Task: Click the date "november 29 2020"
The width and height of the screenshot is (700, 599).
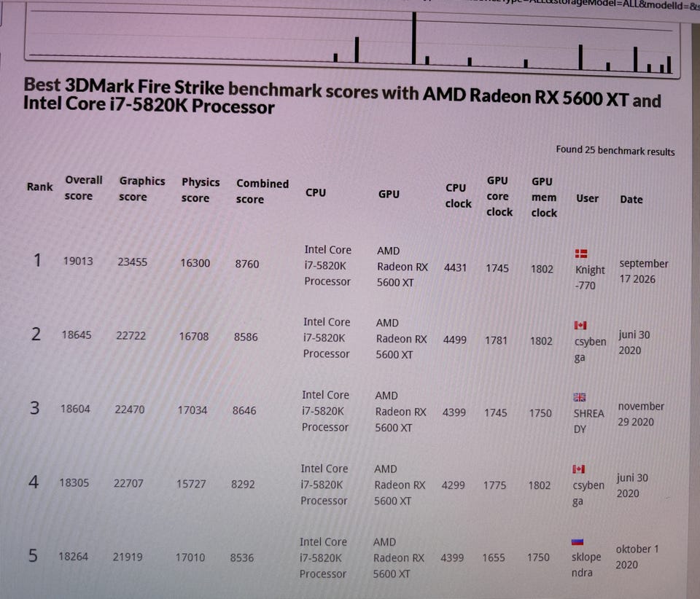Action: coord(641,414)
